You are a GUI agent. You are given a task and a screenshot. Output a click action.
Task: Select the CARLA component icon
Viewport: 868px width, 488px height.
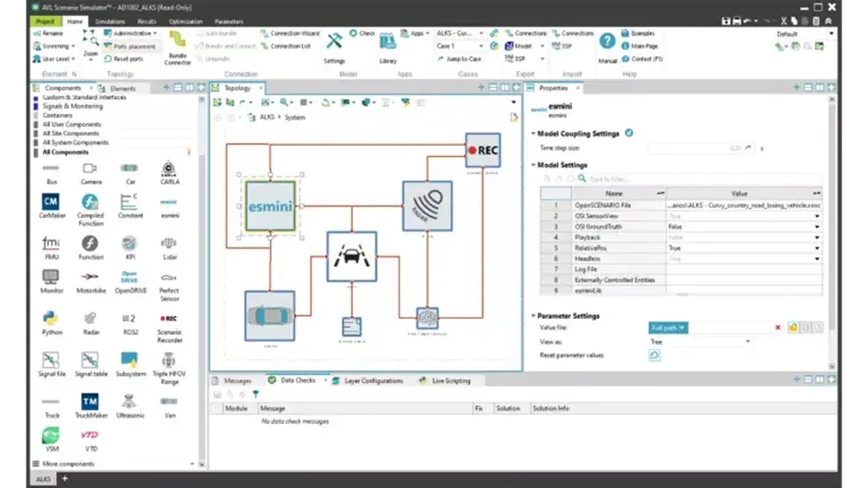click(168, 169)
